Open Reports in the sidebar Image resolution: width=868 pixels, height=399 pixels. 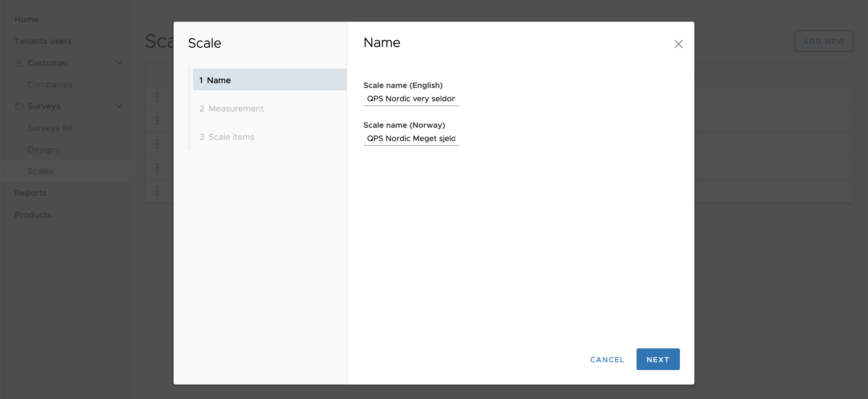[30, 193]
